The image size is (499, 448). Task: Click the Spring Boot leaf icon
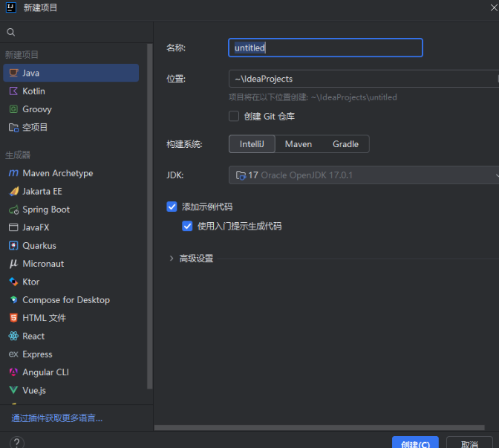[x=13, y=210]
